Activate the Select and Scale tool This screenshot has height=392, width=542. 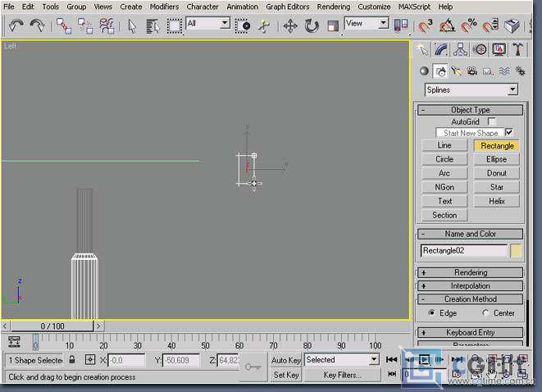tap(333, 26)
